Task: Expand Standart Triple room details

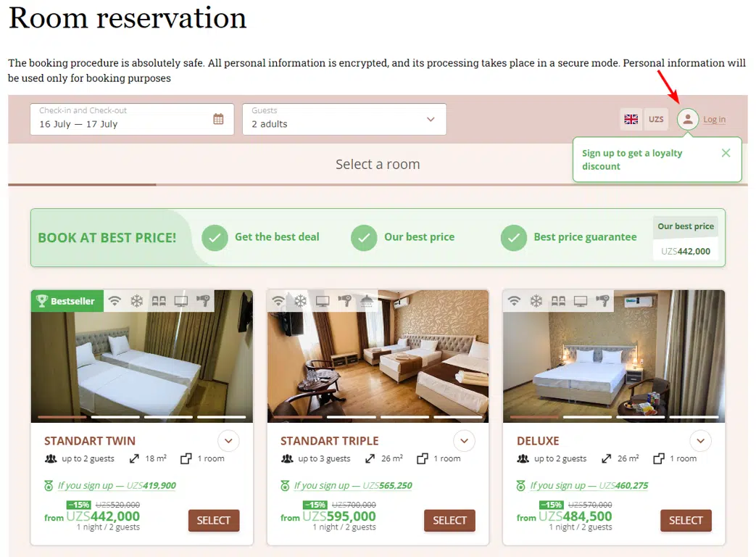Action: pos(464,441)
